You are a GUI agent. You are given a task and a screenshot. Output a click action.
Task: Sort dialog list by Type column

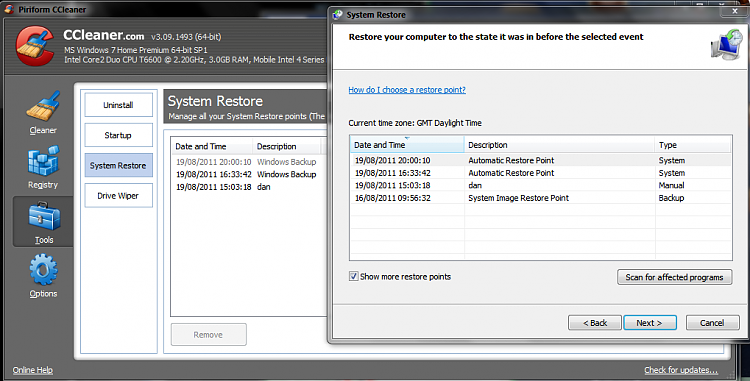[693, 145]
